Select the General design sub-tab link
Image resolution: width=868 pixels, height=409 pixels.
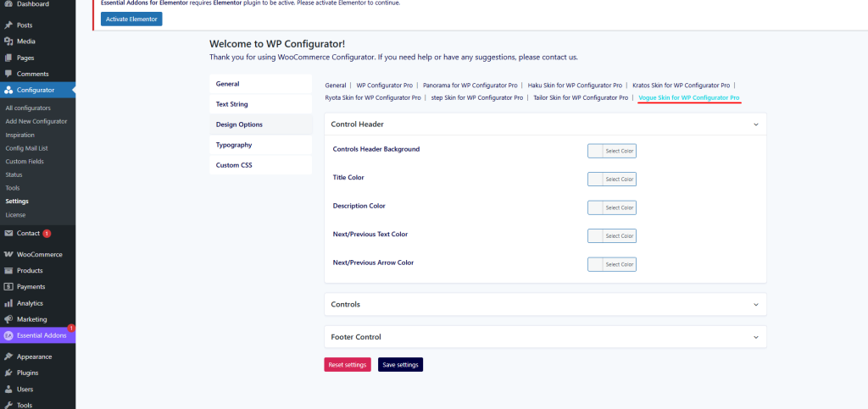[336, 86]
